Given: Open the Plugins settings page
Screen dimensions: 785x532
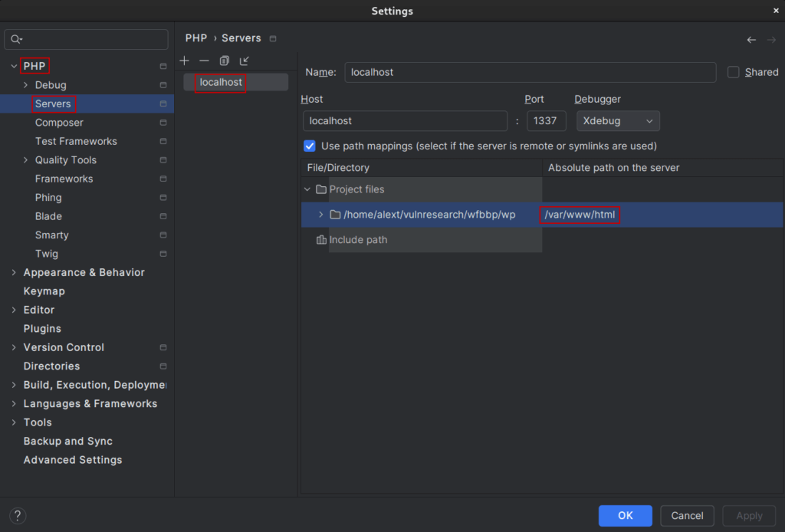Looking at the screenshot, I should click(x=42, y=329).
